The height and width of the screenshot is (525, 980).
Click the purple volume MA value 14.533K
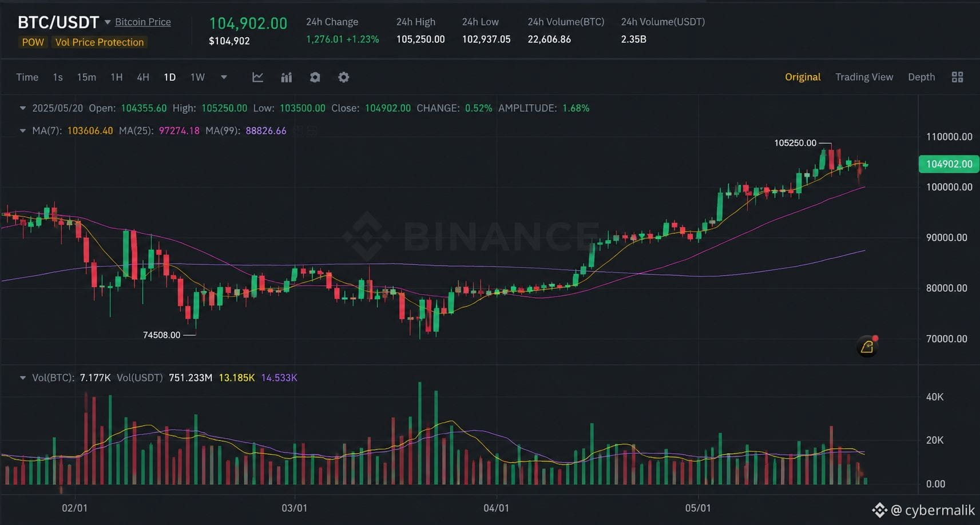(279, 378)
